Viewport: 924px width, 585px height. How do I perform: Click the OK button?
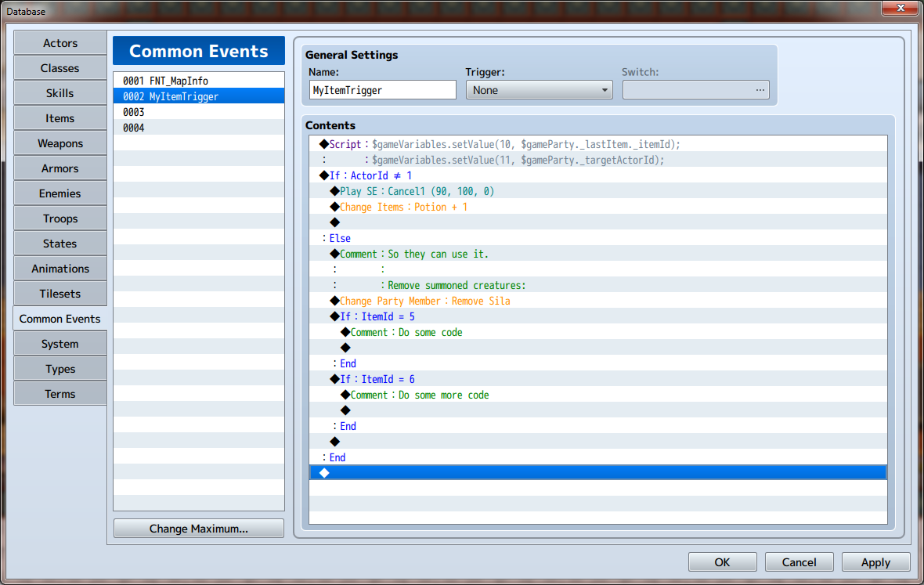[x=722, y=562]
